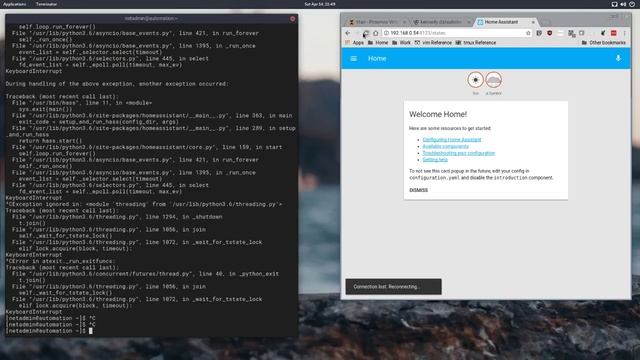The image size is (640, 360).
Task: Bookmark this page with the star
Action: coord(528,33)
